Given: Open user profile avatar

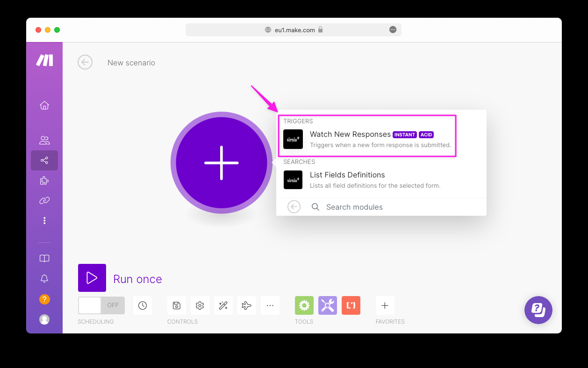Looking at the screenshot, I should [44, 319].
